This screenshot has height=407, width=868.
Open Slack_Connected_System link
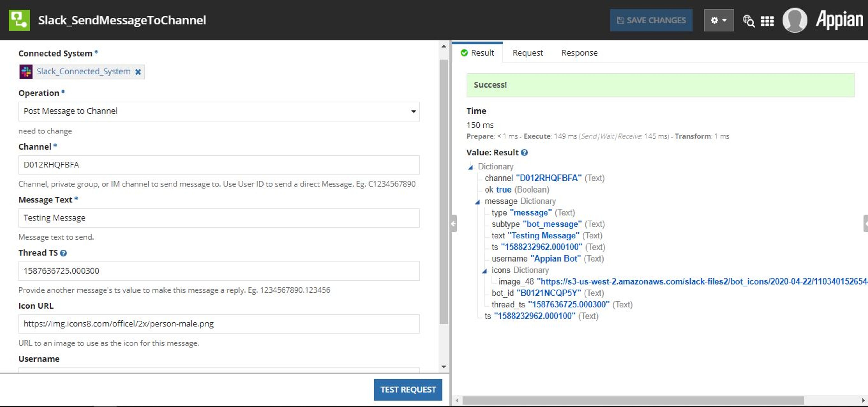coord(83,71)
